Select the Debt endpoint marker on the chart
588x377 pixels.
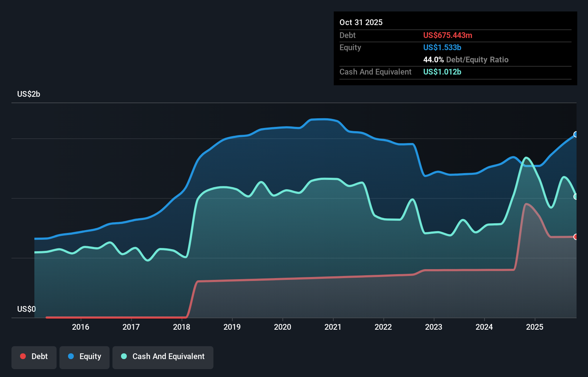[575, 237]
